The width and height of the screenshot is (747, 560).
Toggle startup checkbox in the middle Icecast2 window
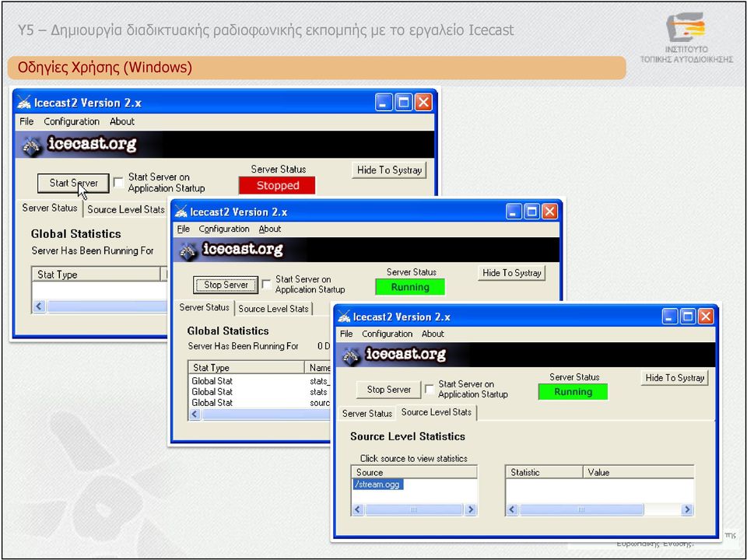click(267, 285)
